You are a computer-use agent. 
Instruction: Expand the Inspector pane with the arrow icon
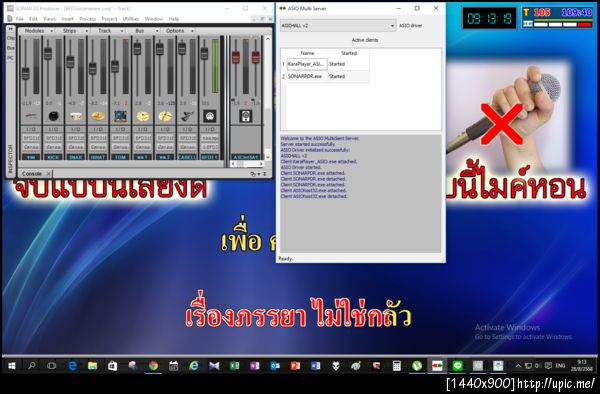pyautogui.click(x=10, y=29)
